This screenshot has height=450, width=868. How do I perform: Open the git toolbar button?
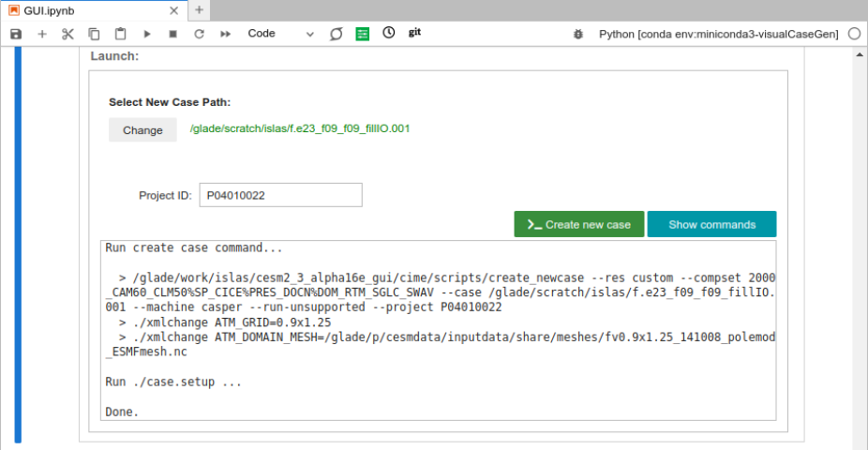coord(414,33)
